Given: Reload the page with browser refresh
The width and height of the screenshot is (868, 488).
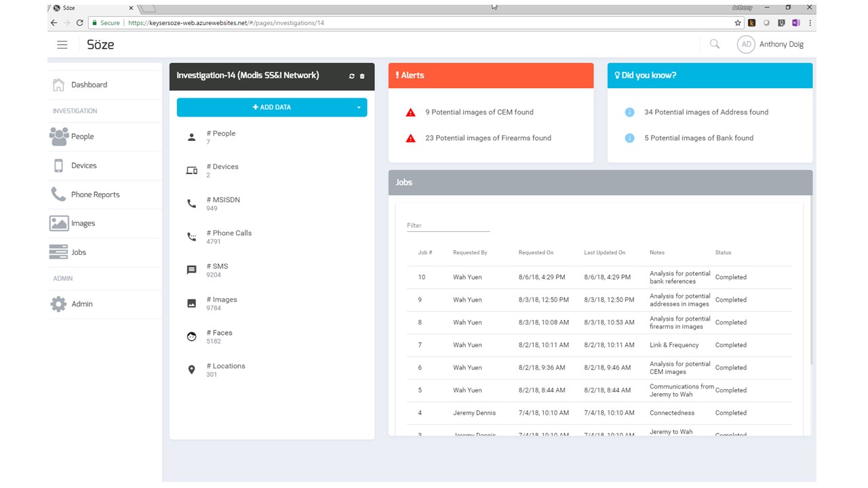Looking at the screenshot, I should pyautogui.click(x=79, y=23).
